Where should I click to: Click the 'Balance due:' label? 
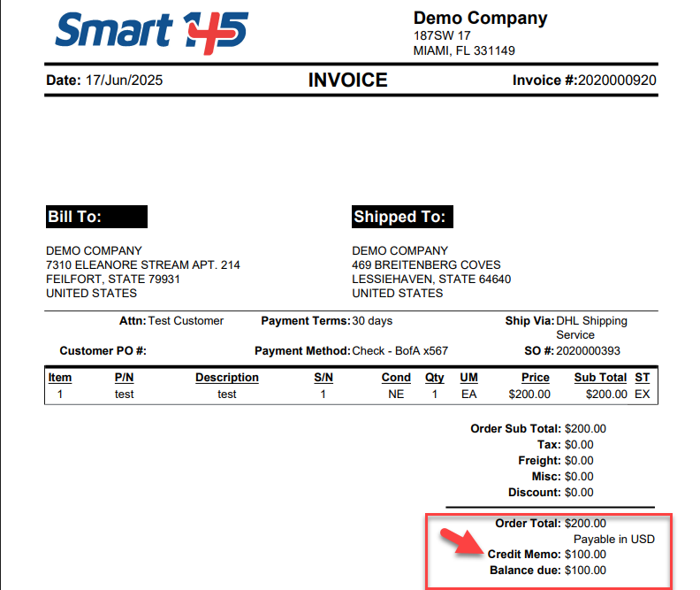click(526, 571)
